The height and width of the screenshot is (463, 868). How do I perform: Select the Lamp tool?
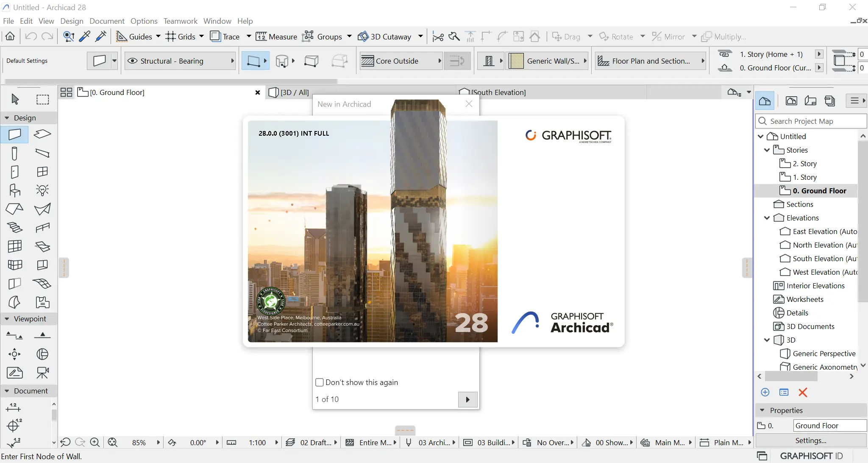(x=42, y=190)
